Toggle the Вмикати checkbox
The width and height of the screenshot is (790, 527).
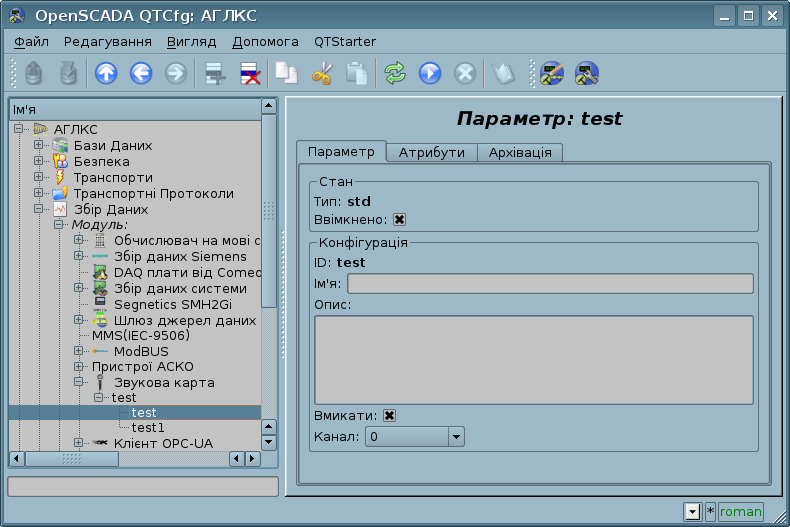[x=389, y=416]
